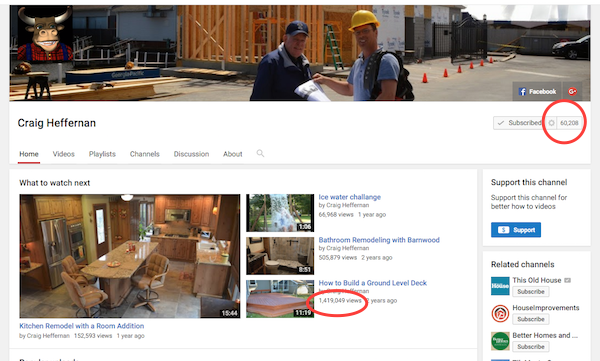Open the Google Plus banner icon
The image size is (600, 361).
tap(572, 91)
